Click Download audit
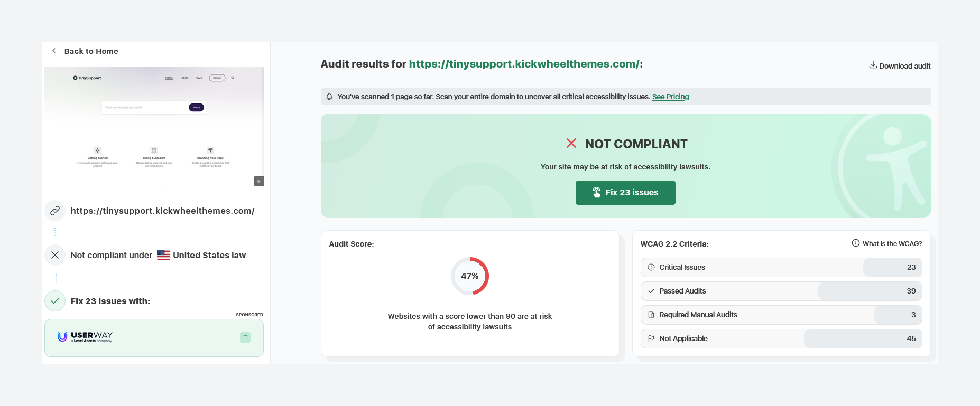The image size is (980, 406). pos(900,65)
